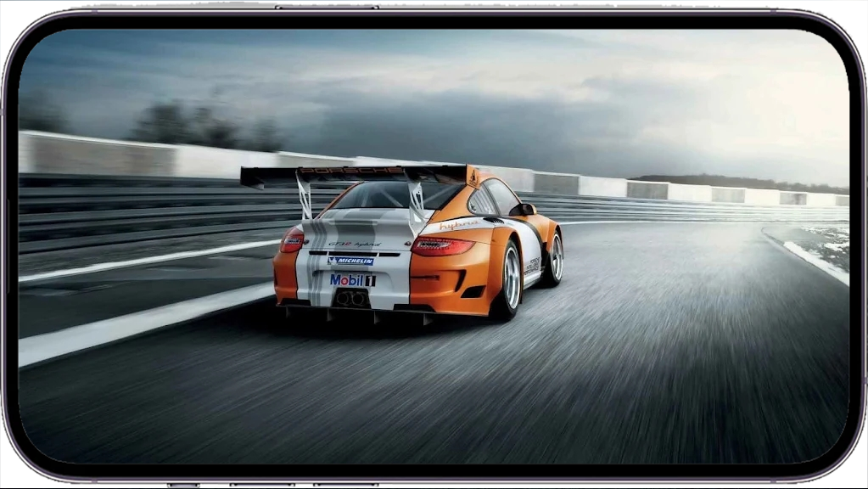Click the GT3 R hybrid badge
Screen dimensions: 868x489
click(355, 244)
